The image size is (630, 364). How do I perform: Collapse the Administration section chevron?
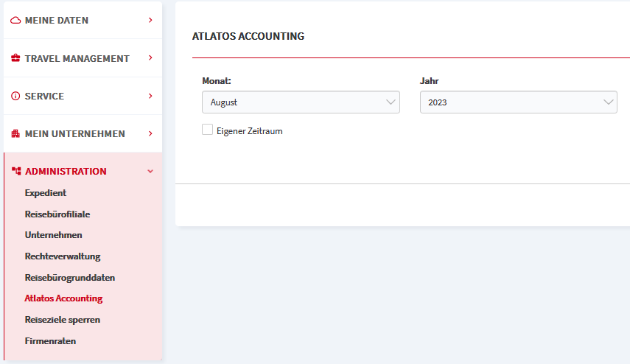150,172
